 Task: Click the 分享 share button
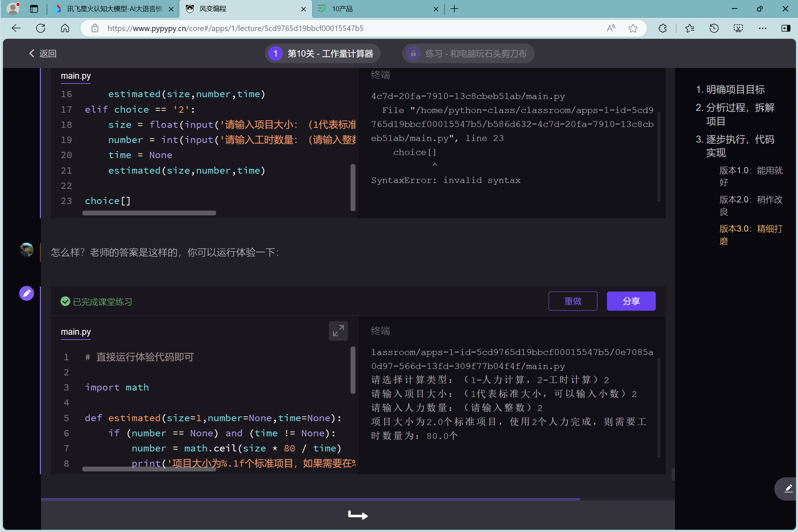[x=631, y=301]
